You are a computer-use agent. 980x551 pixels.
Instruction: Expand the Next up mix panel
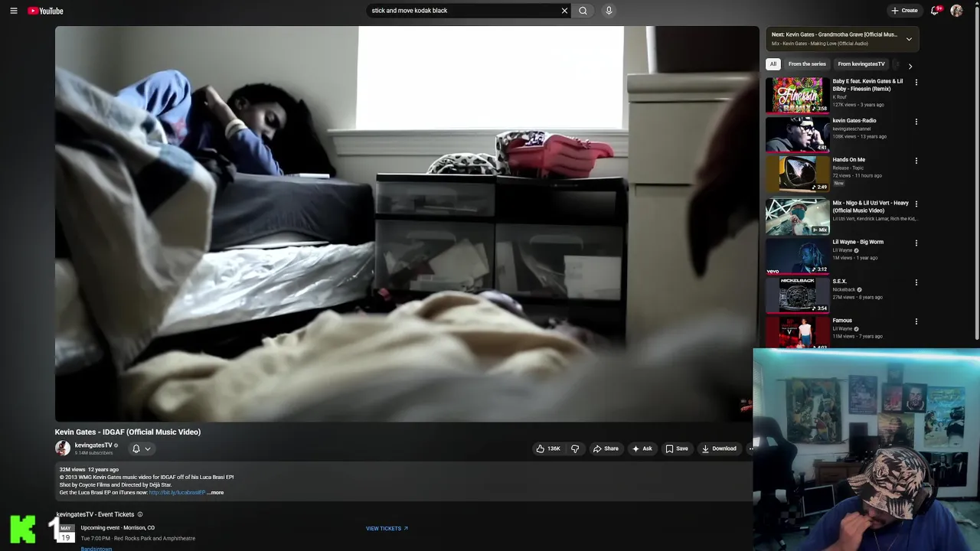(x=909, y=39)
